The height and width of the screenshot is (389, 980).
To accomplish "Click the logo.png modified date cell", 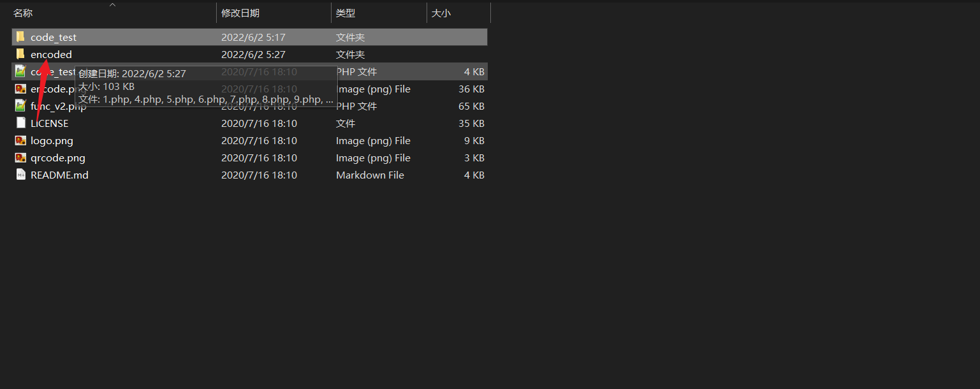I will pos(259,141).
